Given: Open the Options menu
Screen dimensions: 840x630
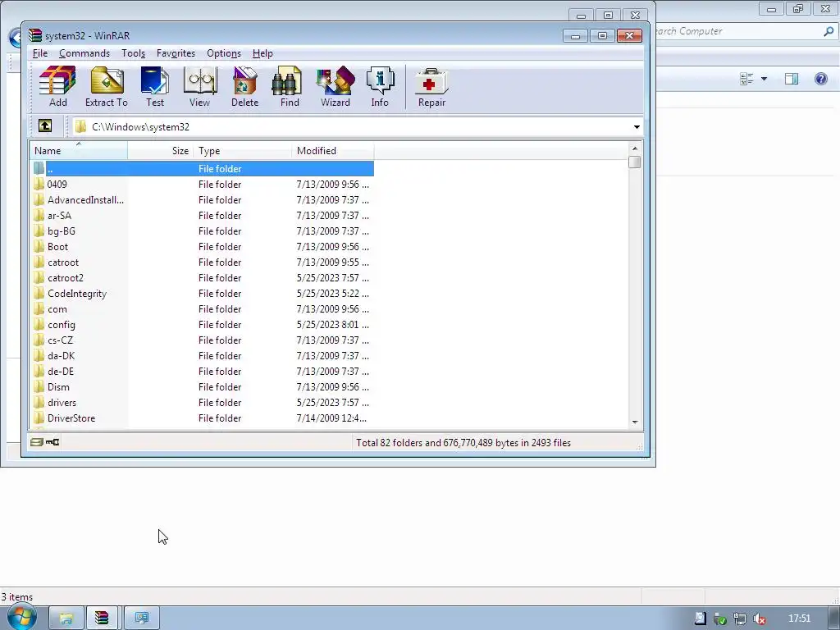Looking at the screenshot, I should click(x=224, y=53).
